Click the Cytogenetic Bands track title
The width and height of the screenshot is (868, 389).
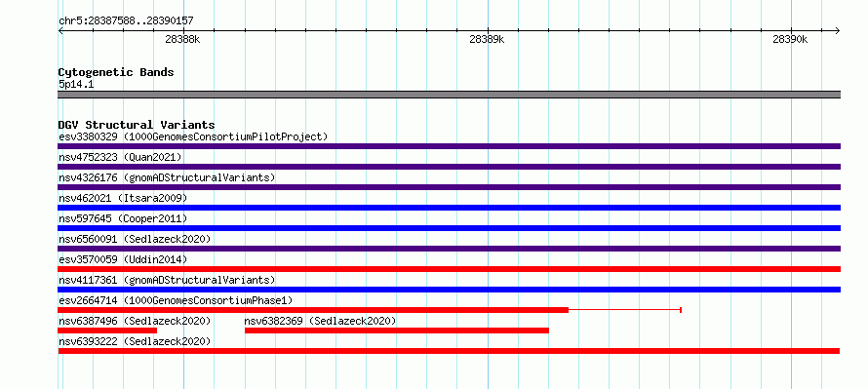[116, 72]
